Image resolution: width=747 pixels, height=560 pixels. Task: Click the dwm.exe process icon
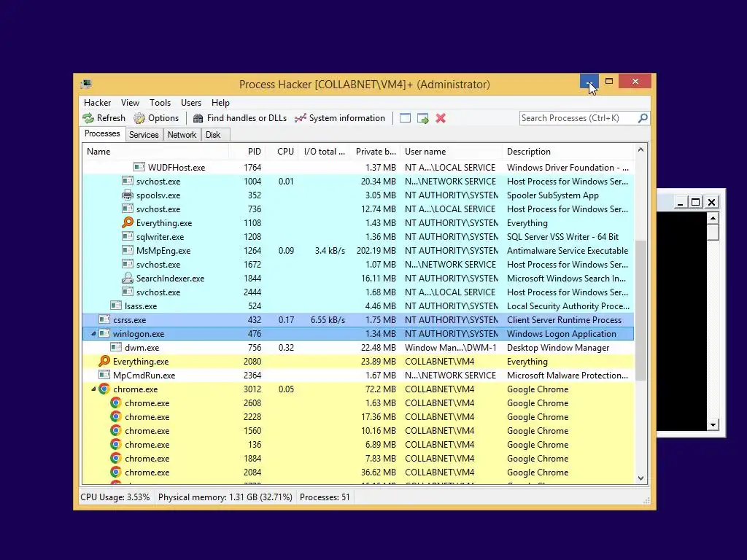[x=116, y=347]
